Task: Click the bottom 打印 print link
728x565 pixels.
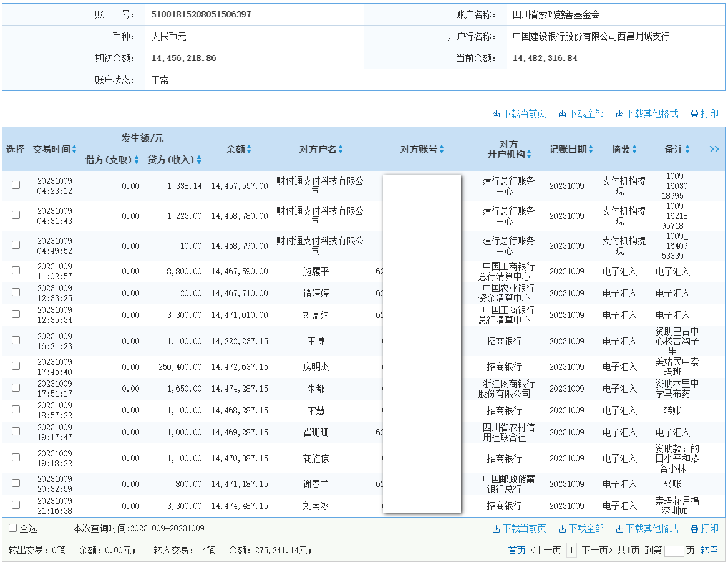Action: pyautogui.click(x=705, y=528)
